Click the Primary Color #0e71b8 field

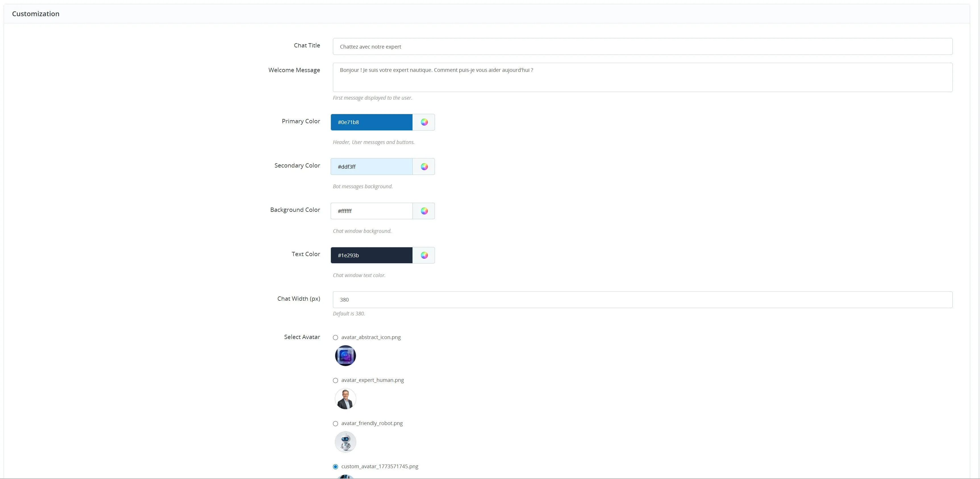[x=372, y=122]
